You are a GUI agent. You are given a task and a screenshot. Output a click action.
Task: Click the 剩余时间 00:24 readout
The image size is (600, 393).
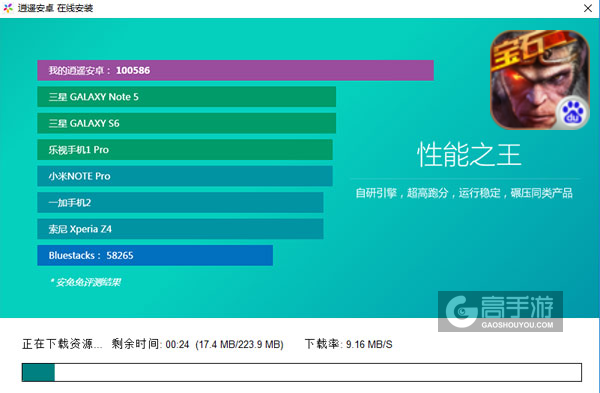(x=150, y=344)
